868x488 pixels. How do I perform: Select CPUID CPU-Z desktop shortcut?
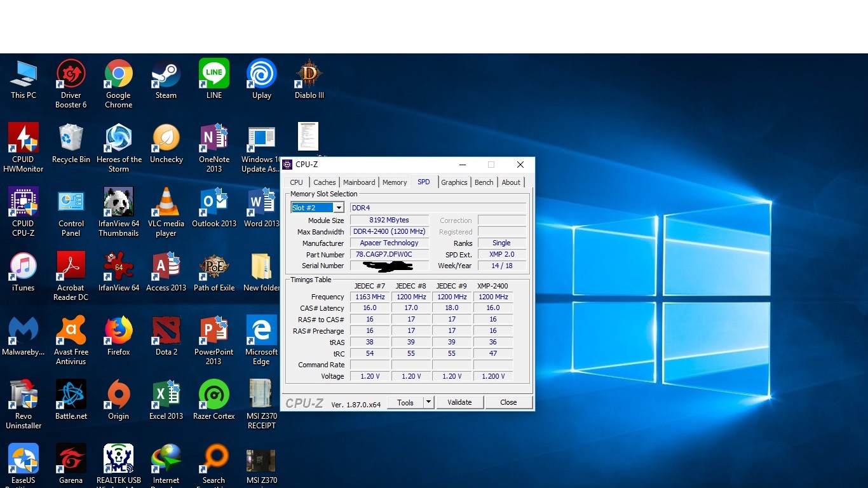tap(24, 212)
